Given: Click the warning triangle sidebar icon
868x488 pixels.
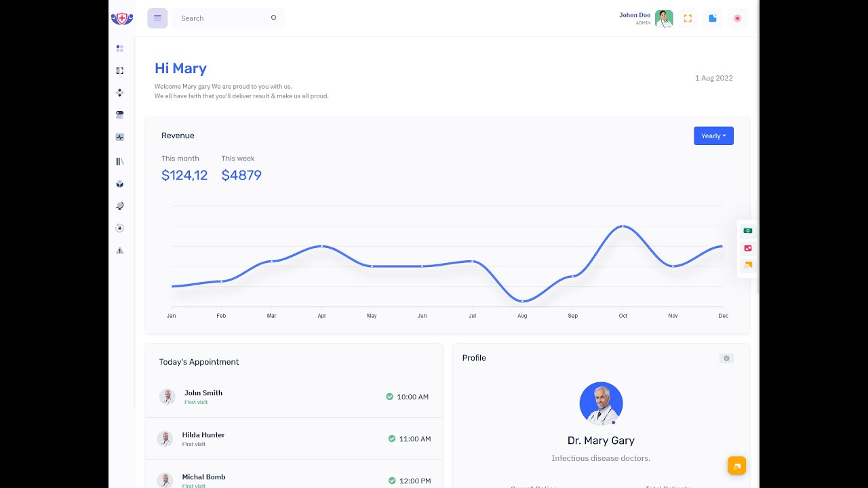Looking at the screenshot, I should point(120,250).
